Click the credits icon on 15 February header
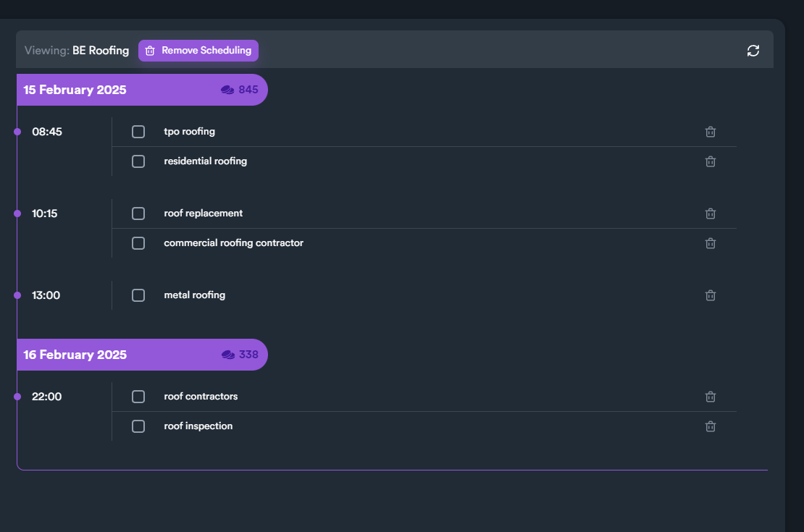804x532 pixels. 227,90
